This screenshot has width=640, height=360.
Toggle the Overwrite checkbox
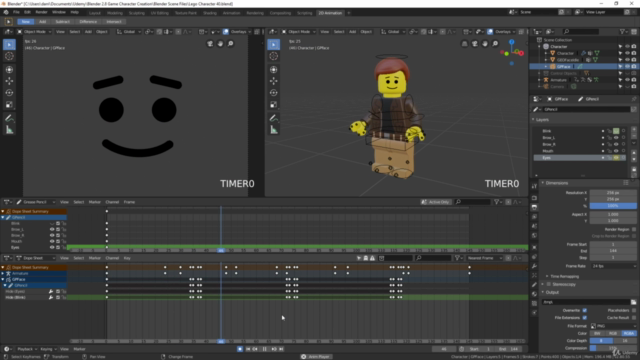[584, 311]
